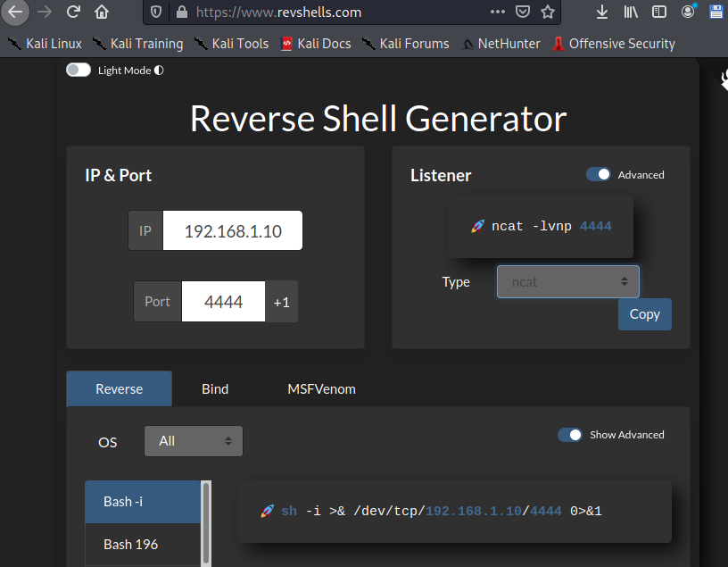The height and width of the screenshot is (567, 728).
Task: Click the blue save floppy icon
Action: 716,12
